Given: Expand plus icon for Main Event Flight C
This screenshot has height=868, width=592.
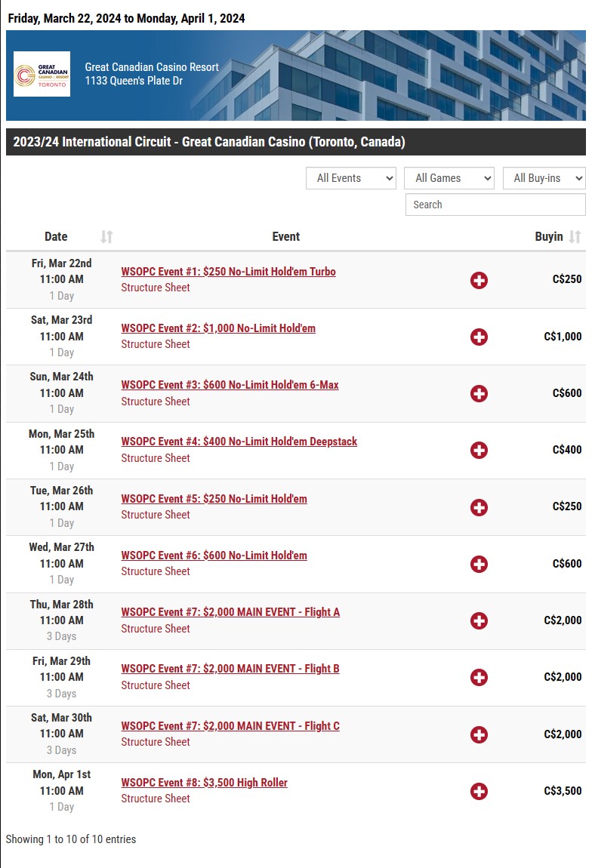Looking at the screenshot, I should (479, 734).
